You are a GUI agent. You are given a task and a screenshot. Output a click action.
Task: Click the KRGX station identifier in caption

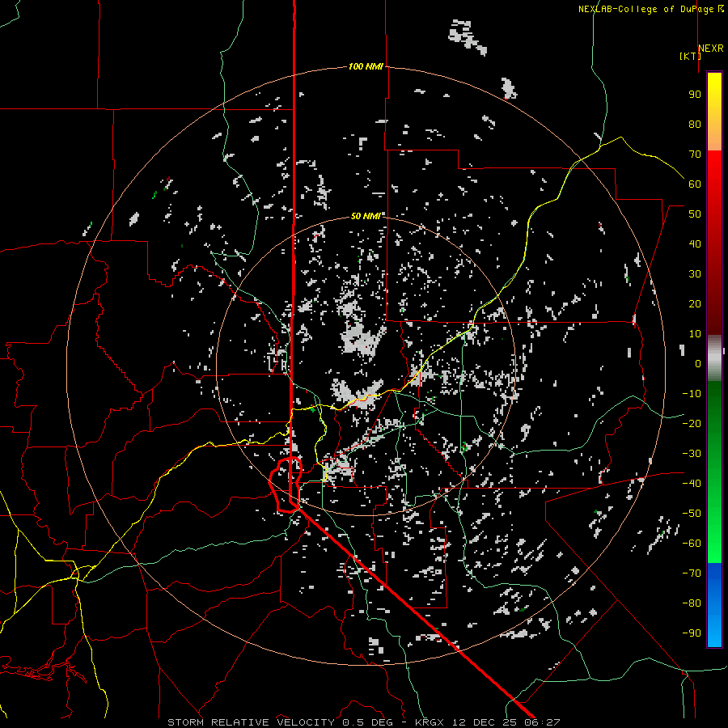coord(430,722)
